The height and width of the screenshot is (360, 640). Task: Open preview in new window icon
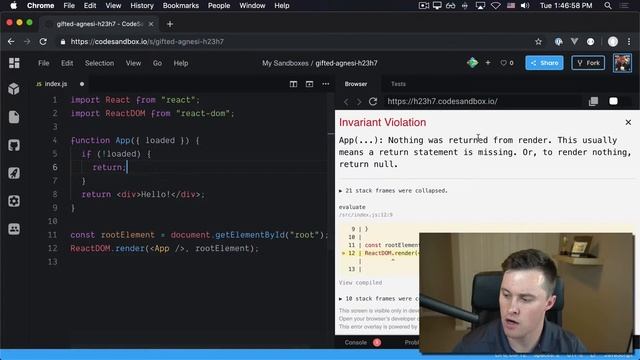coord(593,101)
